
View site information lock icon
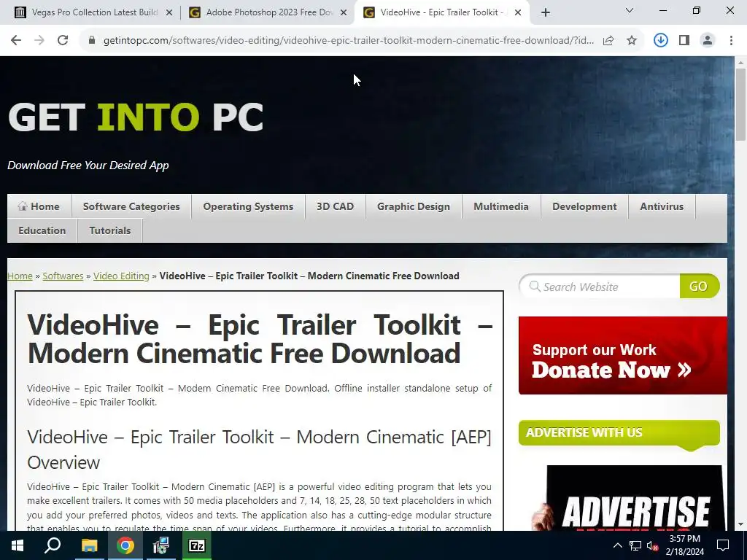tap(92, 41)
